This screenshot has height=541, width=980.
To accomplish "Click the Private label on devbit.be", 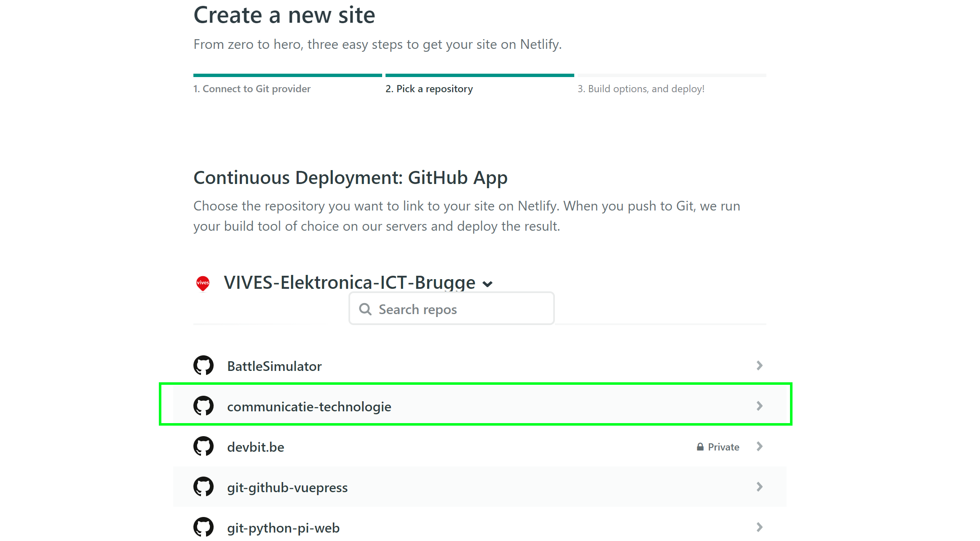I will pos(723,447).
